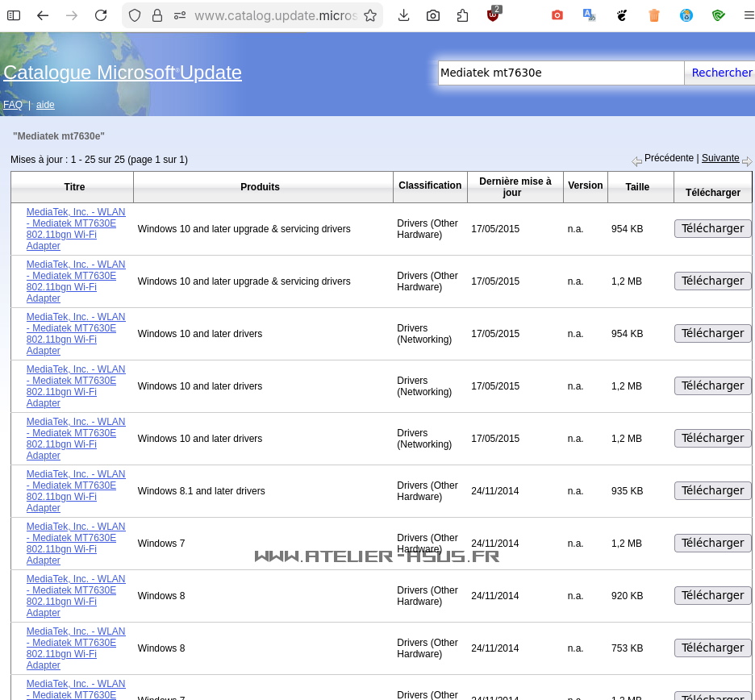Open the extensions puzzle-piece icon
This screenshot has width=755, height=700.
point(462,15)
